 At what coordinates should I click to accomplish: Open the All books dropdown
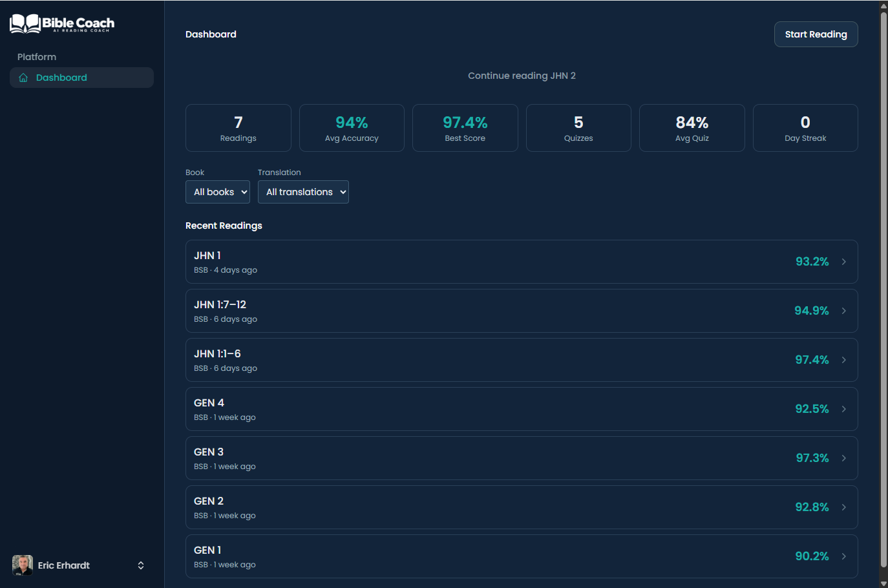point(218,192)
